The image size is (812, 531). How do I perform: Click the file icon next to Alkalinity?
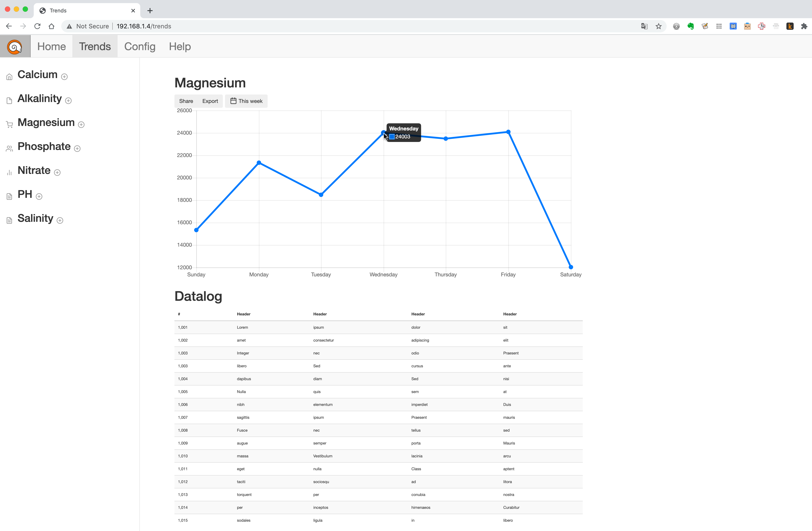[9, 101]
